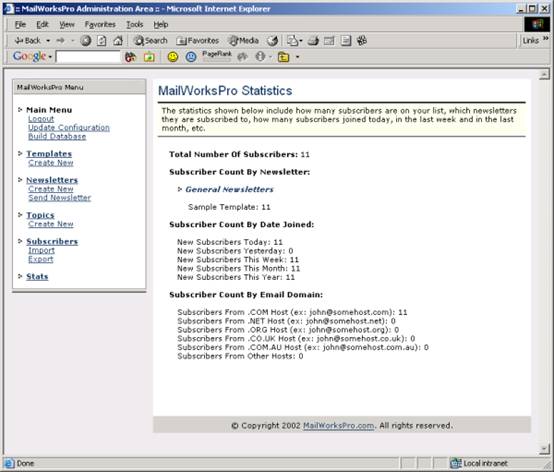The image size is (554, 472).
Task: Click the IE page icon in title bar
Action: pyautogui.click(x=8, y=9)
